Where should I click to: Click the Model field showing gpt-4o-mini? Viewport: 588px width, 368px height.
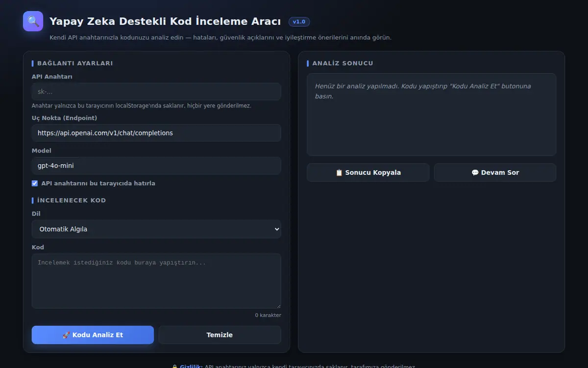[x=156, y=166]
